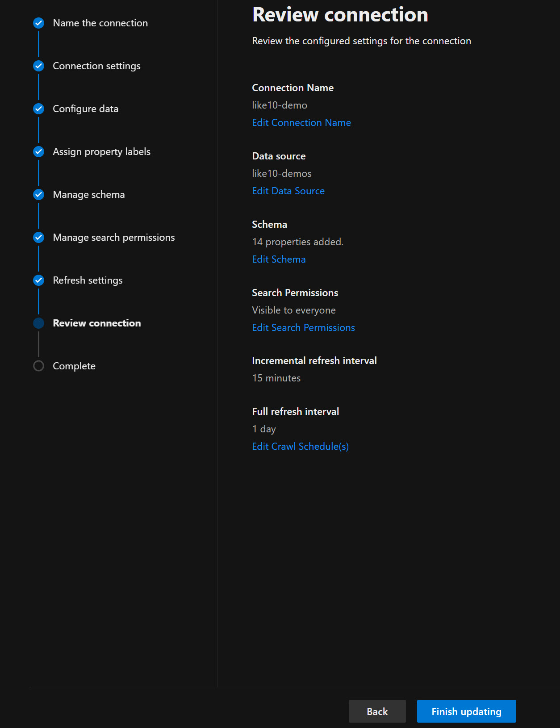The width and height of the screenshot is (560, 728).
Task: Open the Edit Schema link
Action: [279, 259]
